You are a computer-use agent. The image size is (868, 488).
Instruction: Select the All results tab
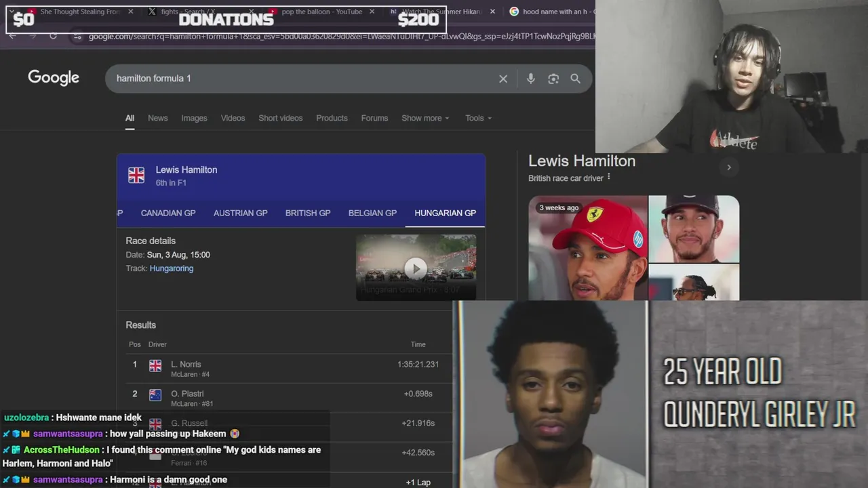click(x=130, y=118)
